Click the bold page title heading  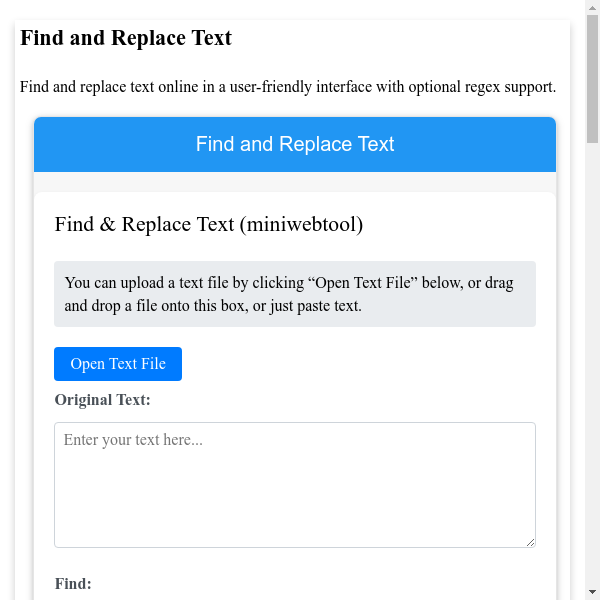(126, 39)
